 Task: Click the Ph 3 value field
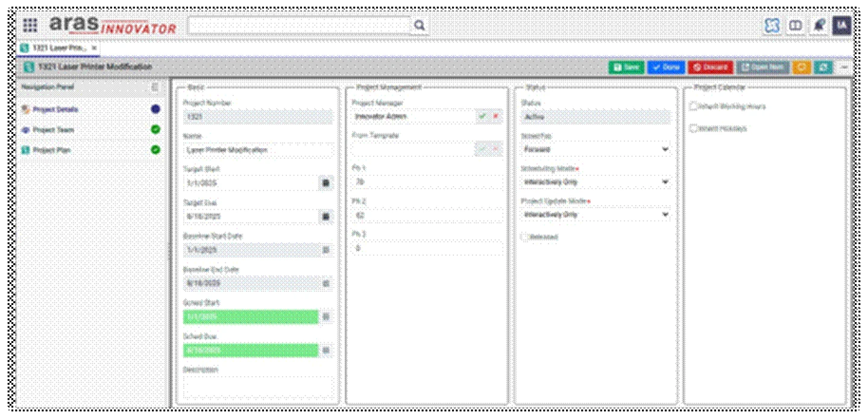[427, 248]
